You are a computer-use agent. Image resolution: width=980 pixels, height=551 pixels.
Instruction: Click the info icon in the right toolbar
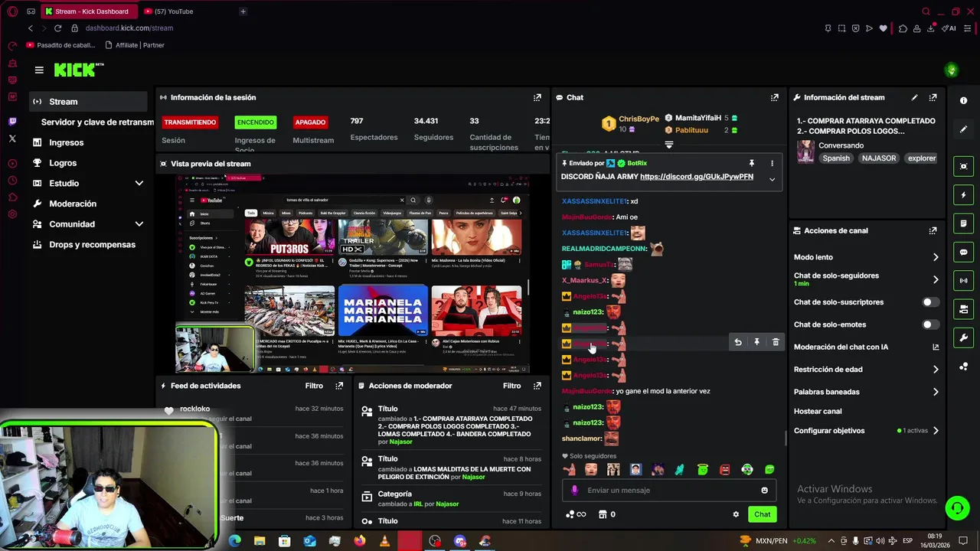[963, 100]
